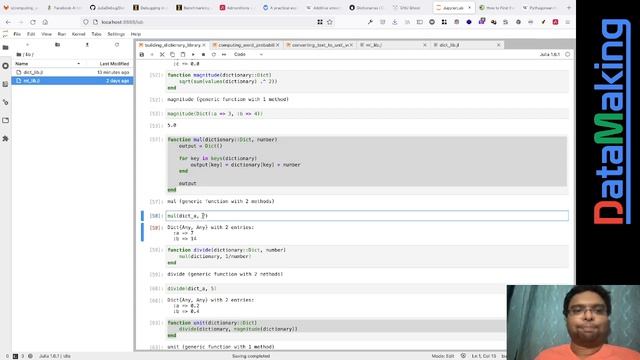The image size is (640, 360).
Task: Paste cell from clipboard in the notebook toolbar
Action: pos(182,54)
